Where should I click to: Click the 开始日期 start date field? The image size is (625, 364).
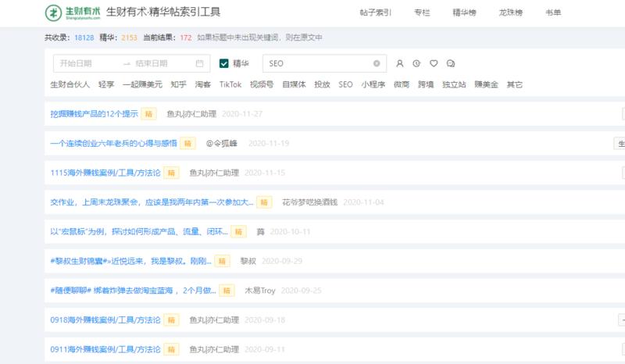(x=76, y=63)
